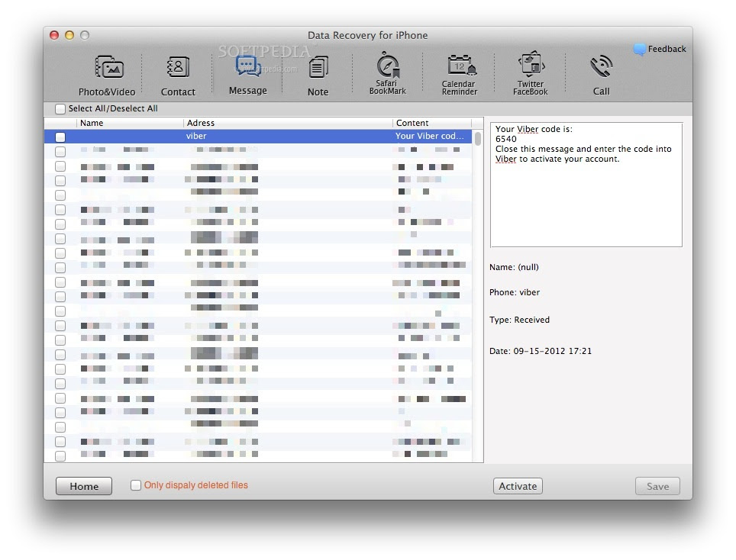Viewport: 736px width, 560px height.
Task: Open the Note category icon
Action: 318,75
